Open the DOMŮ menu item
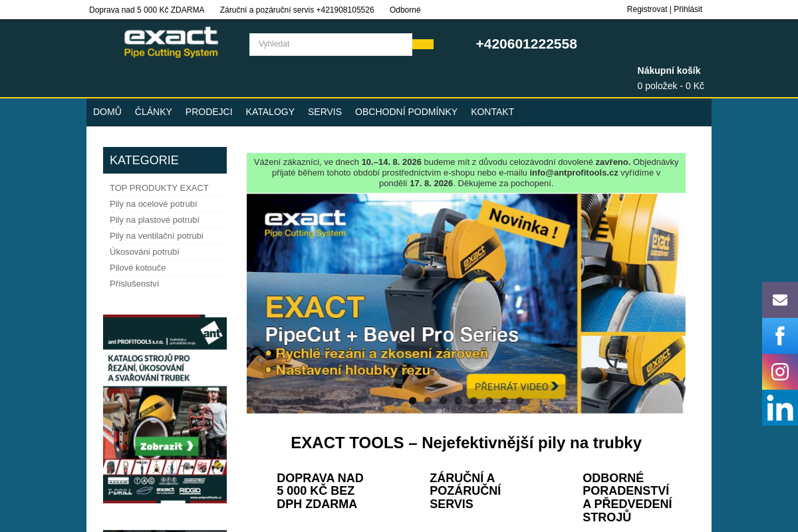Viewport: 798px width, 532px height. tap(107, 112)
